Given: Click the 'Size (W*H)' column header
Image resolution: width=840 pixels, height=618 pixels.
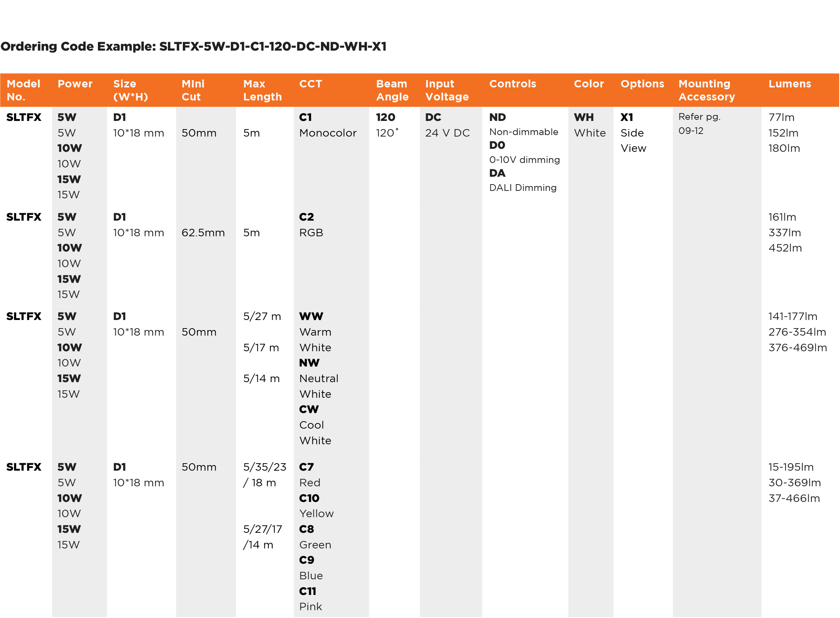Looking at the screenshot, I should coord(131,90).
